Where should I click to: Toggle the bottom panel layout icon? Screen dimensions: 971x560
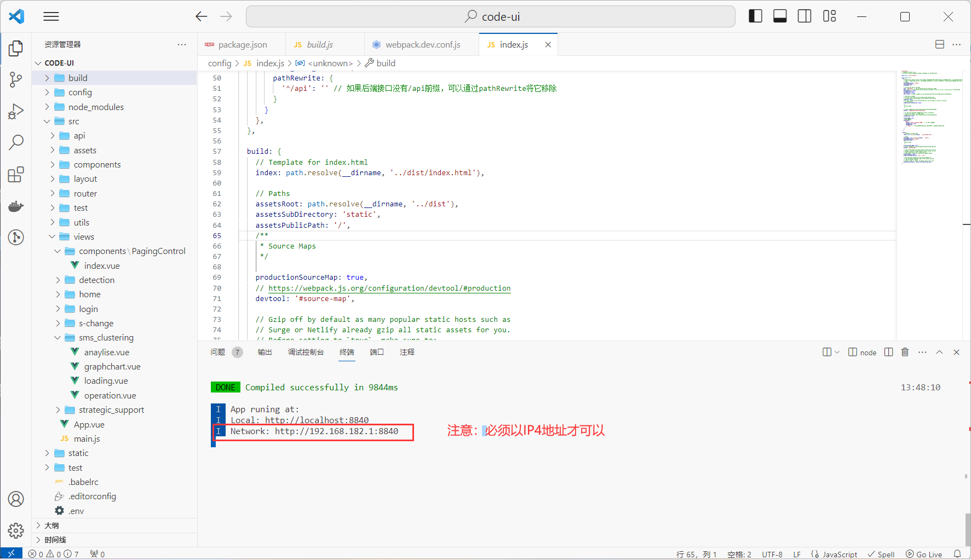pos(780,16)
